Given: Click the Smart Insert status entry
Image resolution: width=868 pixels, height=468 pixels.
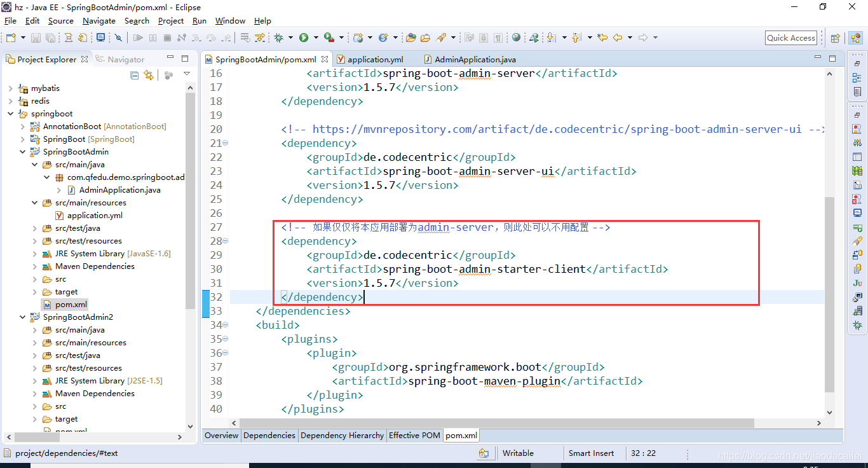Looking at the screenshot, I should point(591,453).
